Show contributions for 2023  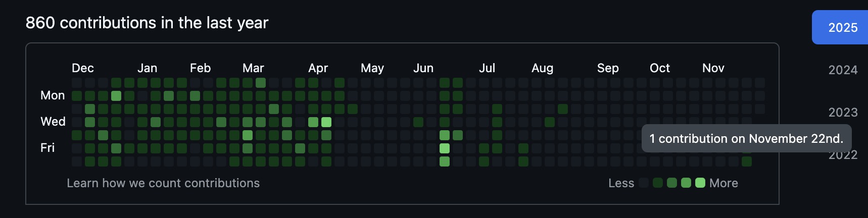[x=843, y=112]
